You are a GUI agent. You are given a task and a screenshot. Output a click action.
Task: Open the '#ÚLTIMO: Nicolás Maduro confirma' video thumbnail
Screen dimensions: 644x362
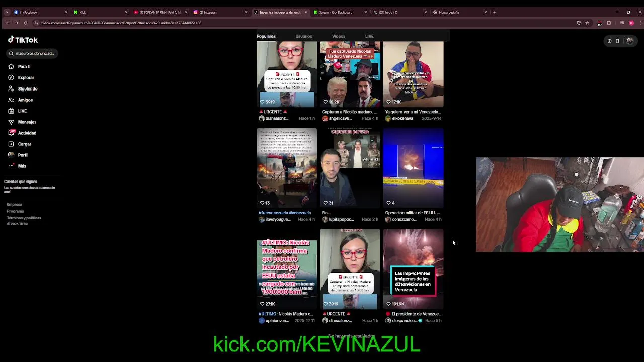287,269
